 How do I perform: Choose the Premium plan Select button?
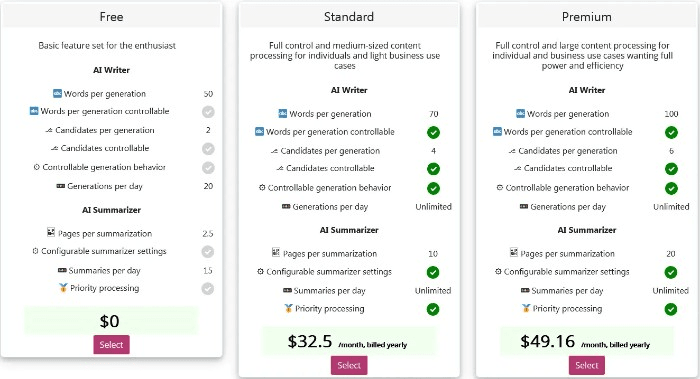[x=587, y=365]
